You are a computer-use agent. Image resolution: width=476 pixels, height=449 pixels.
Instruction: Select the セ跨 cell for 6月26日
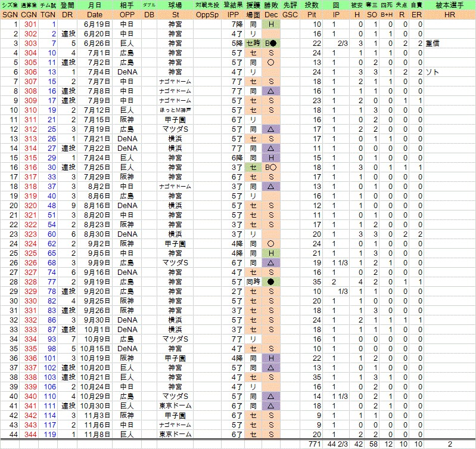(x=253, y=44)
